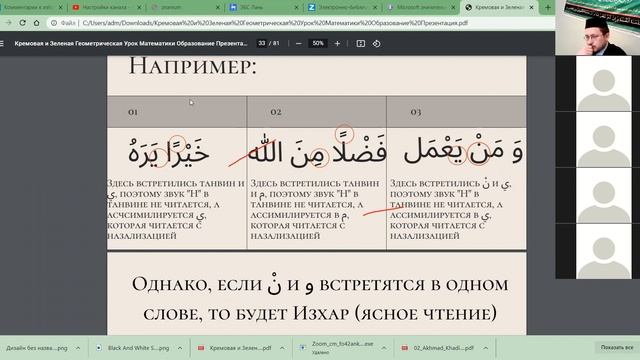Zoom out with the minus button
640x360 pixels.
pos(298,43)
